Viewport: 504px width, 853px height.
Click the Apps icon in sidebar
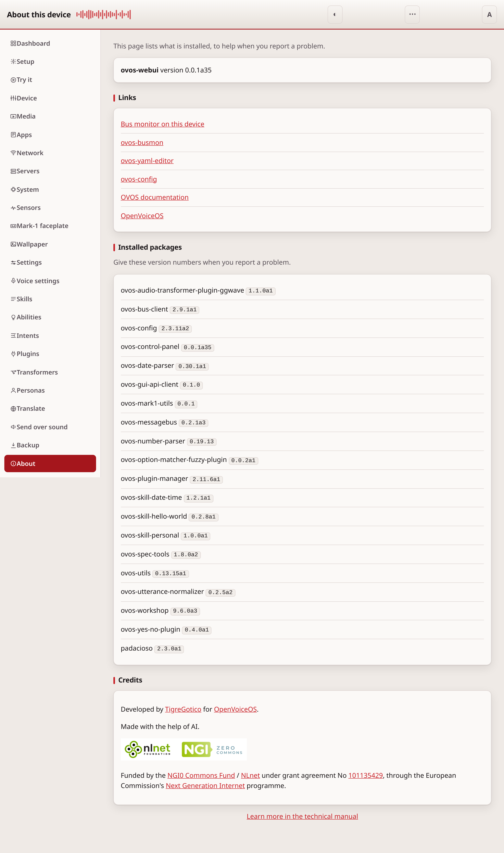(13, 135)
